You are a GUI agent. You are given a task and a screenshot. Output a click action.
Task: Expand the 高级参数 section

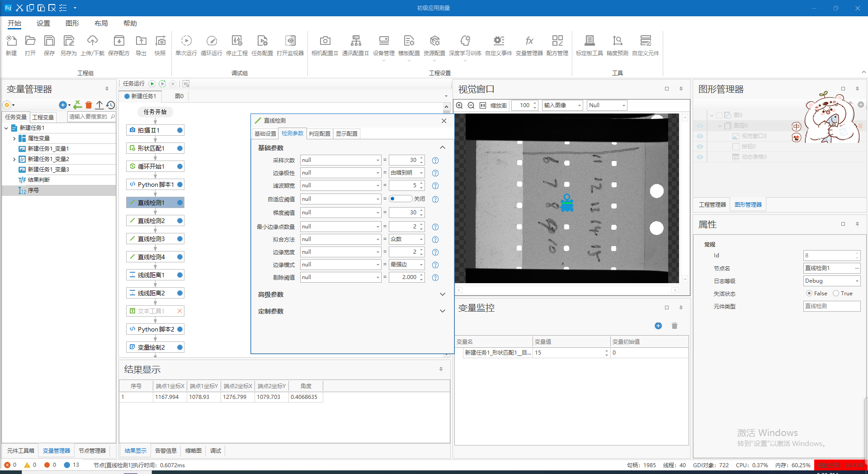442,294
